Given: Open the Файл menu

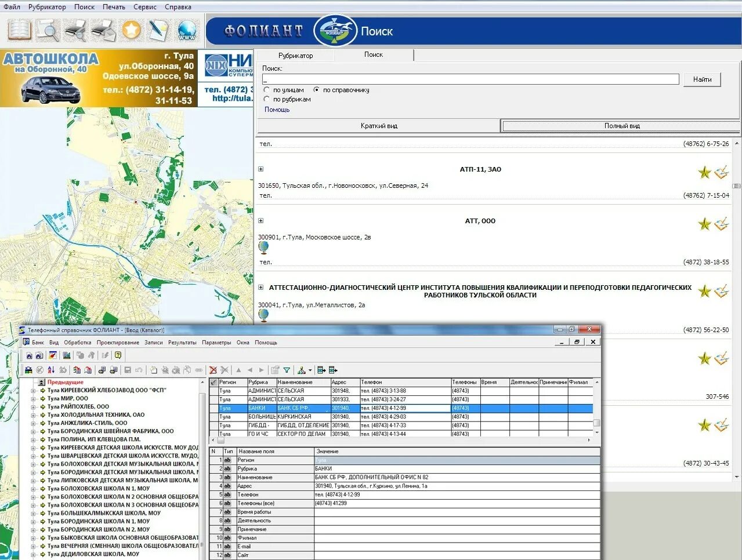Looking at the screenshot, I should [x=12, y=7].
